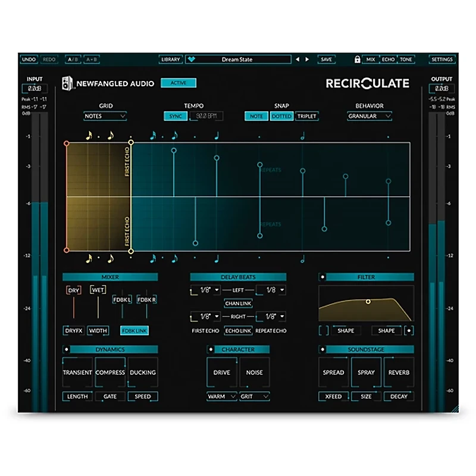Viewport: 476px width, 476px height.
Task: Click the input gain dB field
Action: coord(35,89)
